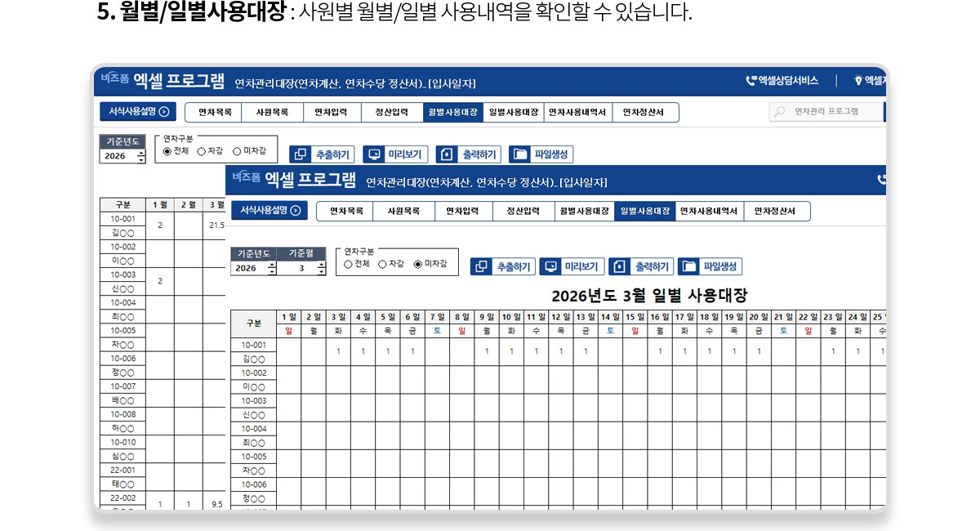Viewport: 980px width, 531px height.
Task: Switch to the 월별사용대장 tab in the front window
Action: [584, 211]
